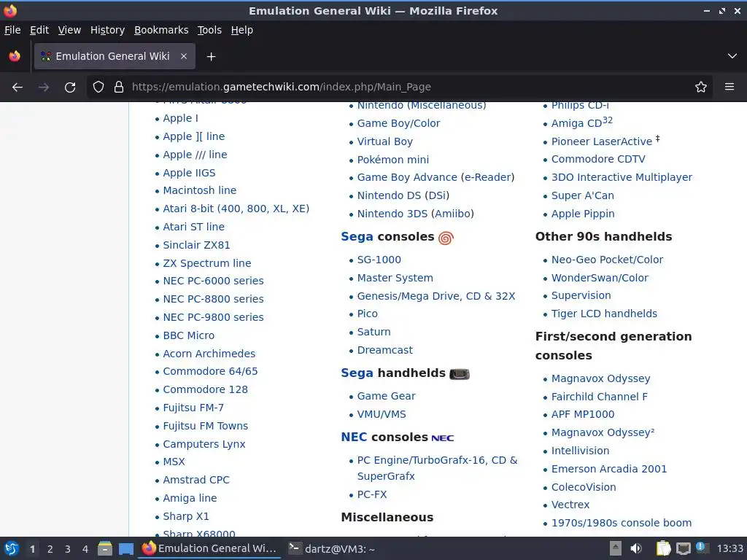Follow the Apple Pippin link

(x=583, y=214)
